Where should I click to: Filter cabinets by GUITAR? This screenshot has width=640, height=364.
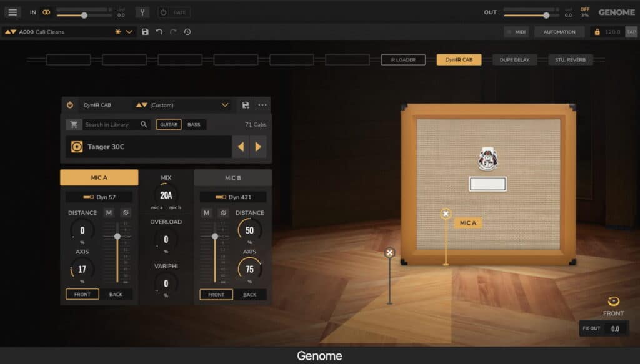[169, 125]
